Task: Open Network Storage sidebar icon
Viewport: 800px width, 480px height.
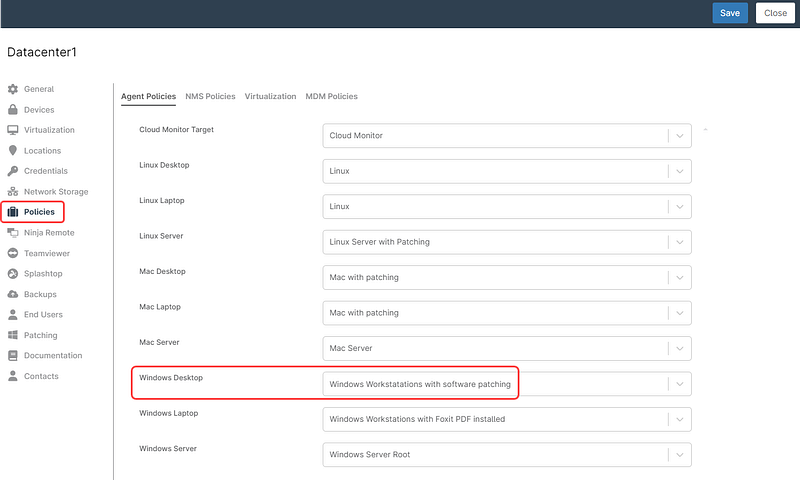Action: click(x=13, y=192)
